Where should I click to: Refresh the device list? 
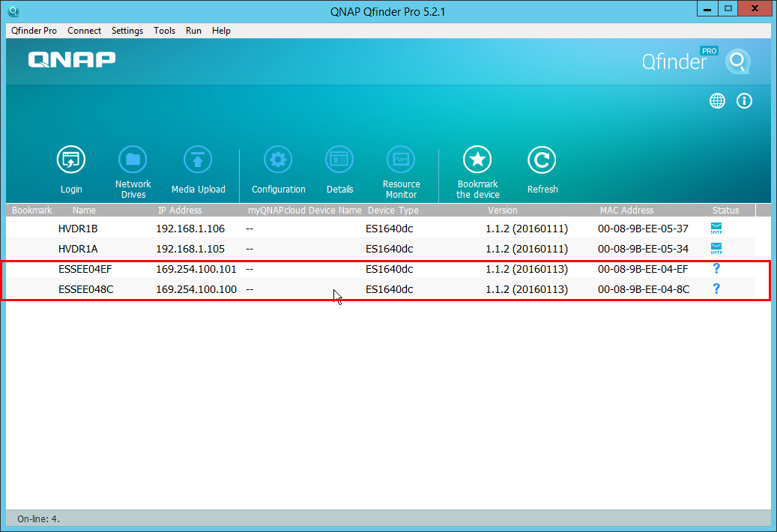(x=542, y=160)
